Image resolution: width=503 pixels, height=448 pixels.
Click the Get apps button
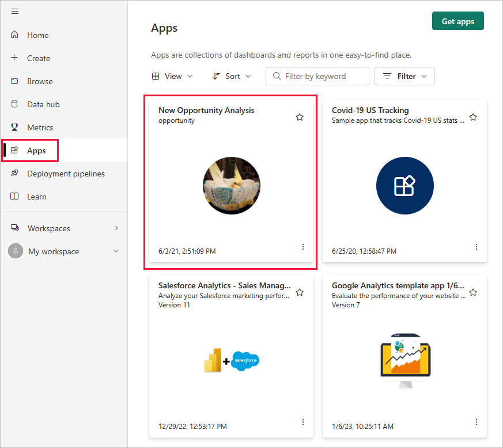click(x=457, y=21)
